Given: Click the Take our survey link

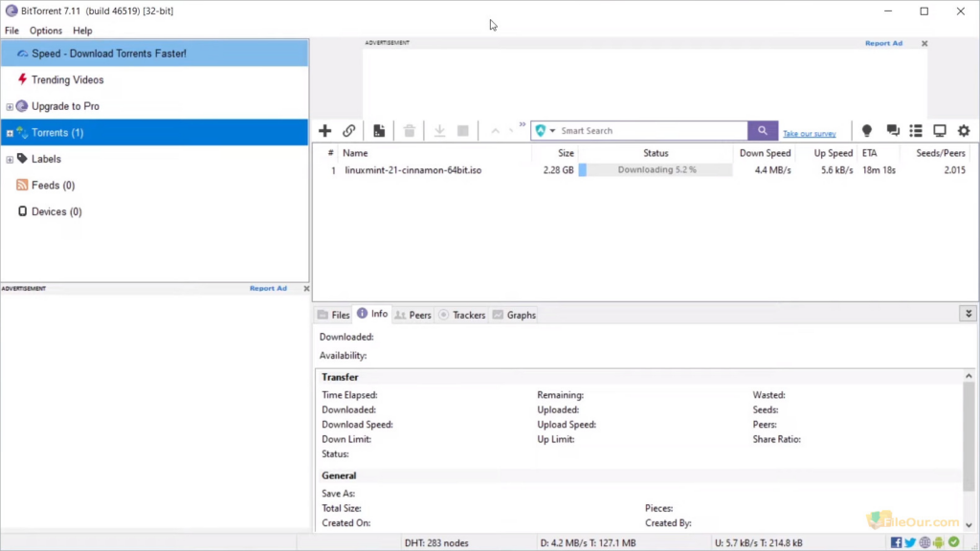Looking at the screenshot, I should [810, 133].
